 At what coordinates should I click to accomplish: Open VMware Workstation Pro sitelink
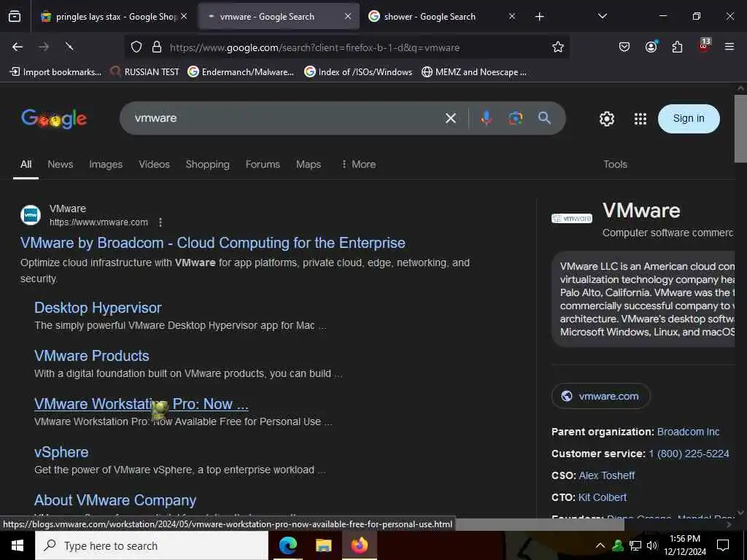point(141,404)
